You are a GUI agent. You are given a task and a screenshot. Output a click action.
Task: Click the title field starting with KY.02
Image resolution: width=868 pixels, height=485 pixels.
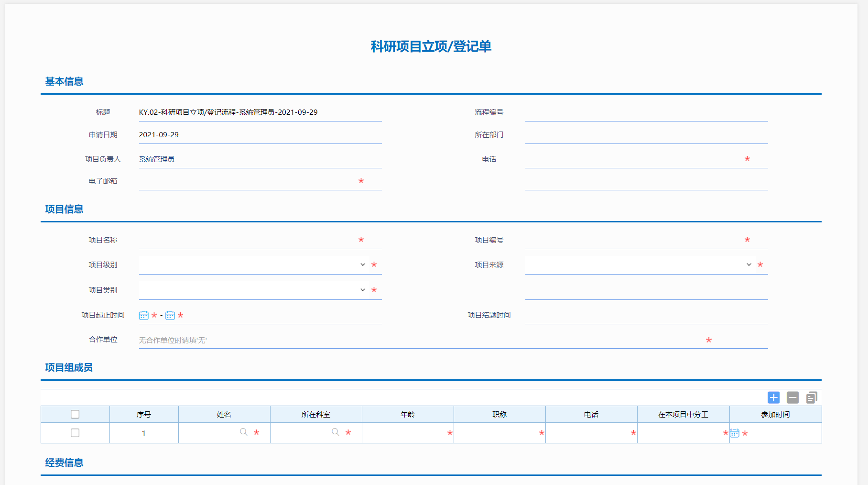[x=260, y=112]
